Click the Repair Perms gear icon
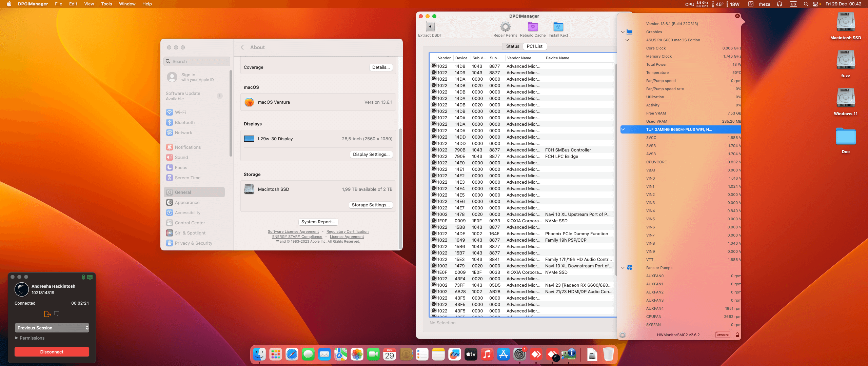Screen dimensions: 868x366 click(x=505, y=27)
